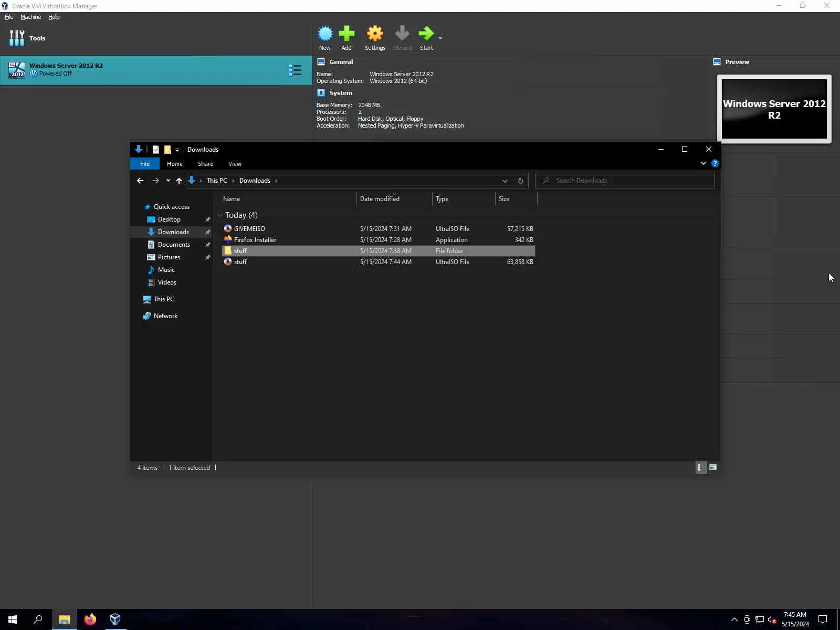Switch to the View ribbon tab
Screen dimensions: 840x630
coord(235,164)
